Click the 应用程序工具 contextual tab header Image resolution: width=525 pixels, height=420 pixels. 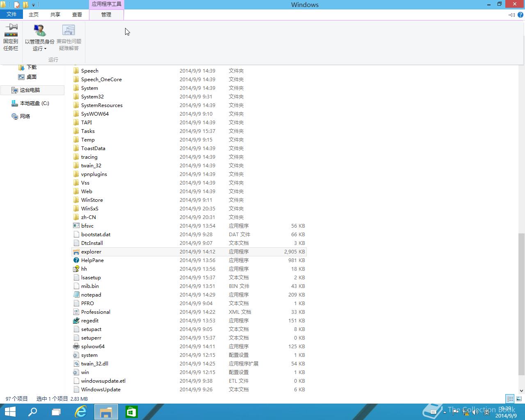click(106, 4)
